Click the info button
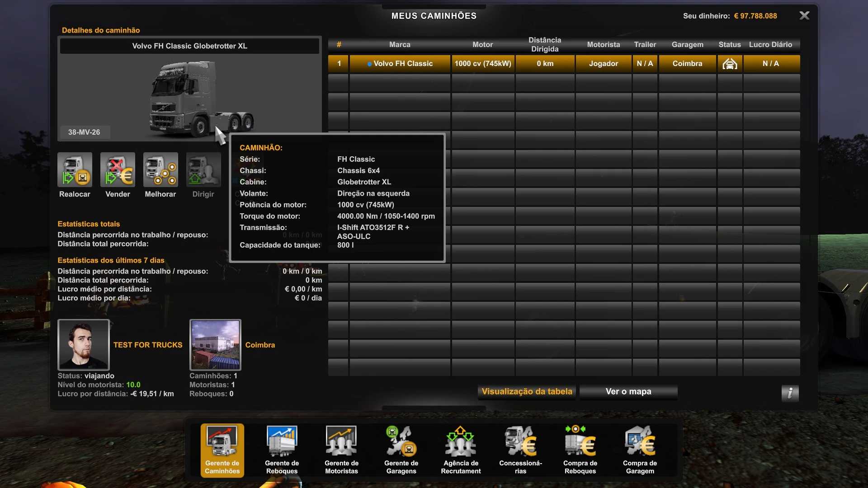 point(789,393)
